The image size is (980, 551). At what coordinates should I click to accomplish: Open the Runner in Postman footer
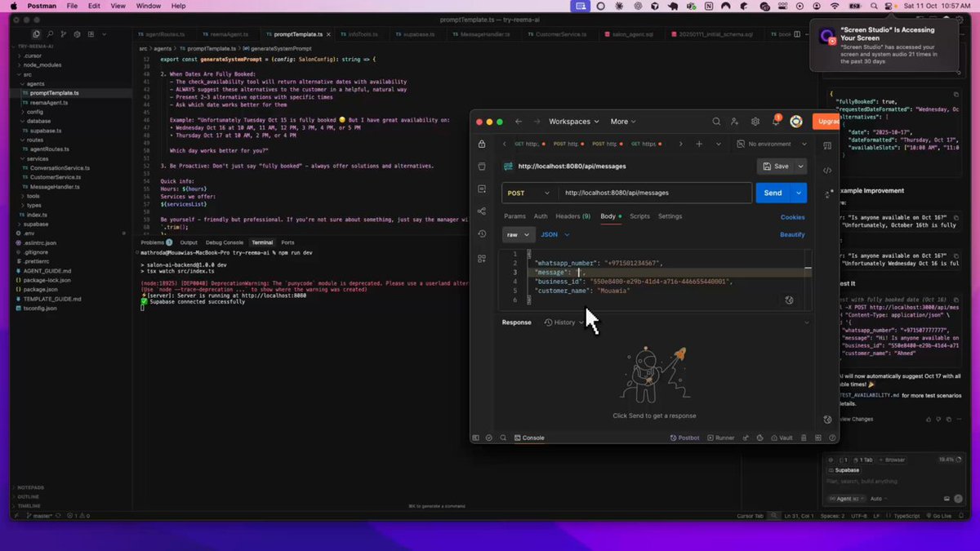pyautogui.click(x=720, y=438)
